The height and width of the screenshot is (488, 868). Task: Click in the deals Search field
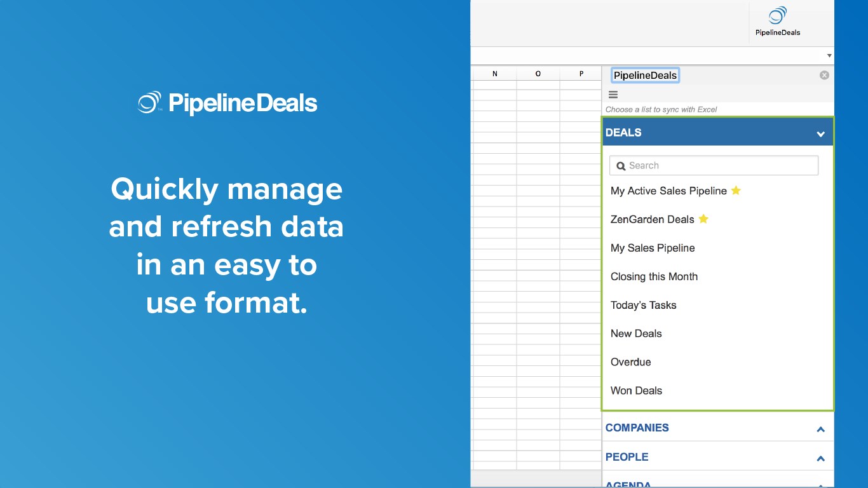click(x=714, y=166)
